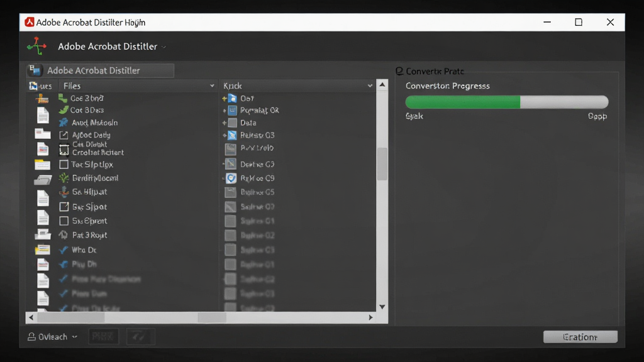Viewport: 644px width, 362px height.
Task: Click the printer icon beside 'Pat 3 Rogt'
Action: [43, 234]
